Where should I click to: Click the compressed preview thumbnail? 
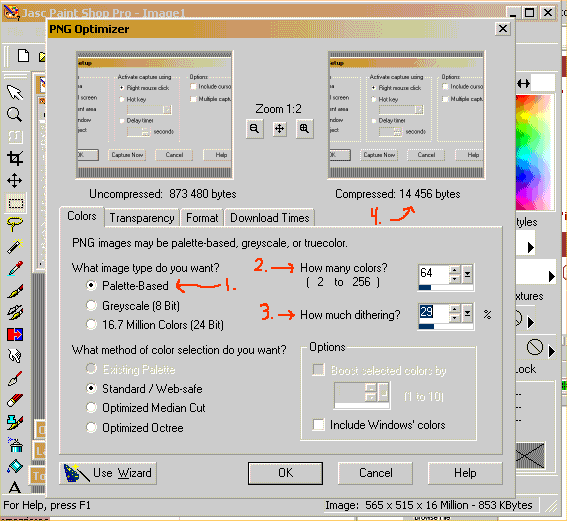point(406,115)
